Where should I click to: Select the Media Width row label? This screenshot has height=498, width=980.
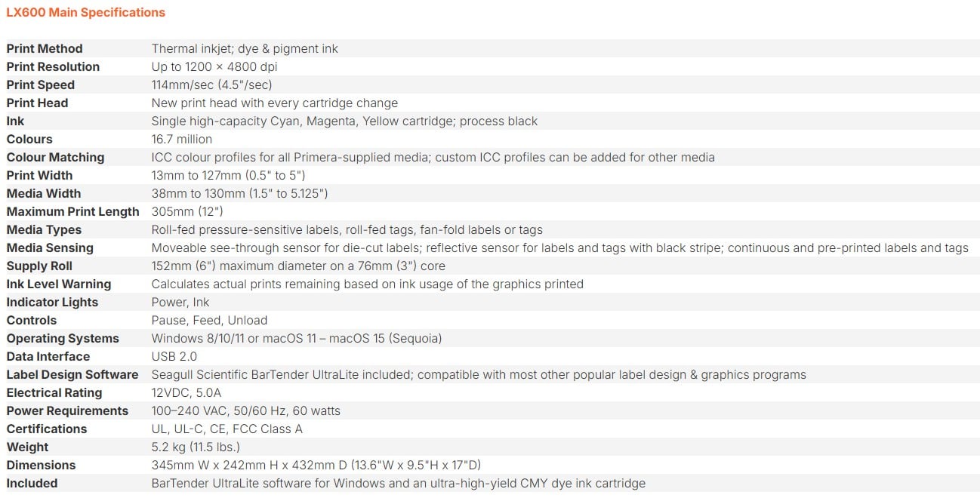pos(43,193)
